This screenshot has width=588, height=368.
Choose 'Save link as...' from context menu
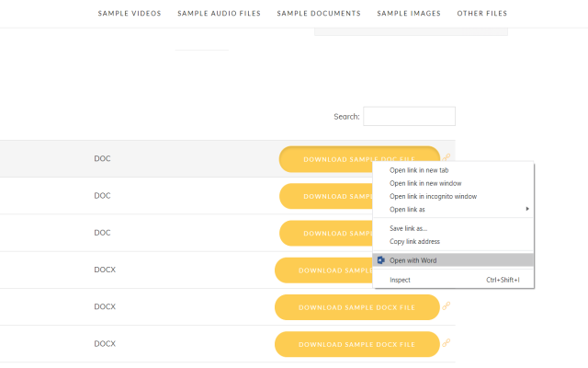pos(409,228)
